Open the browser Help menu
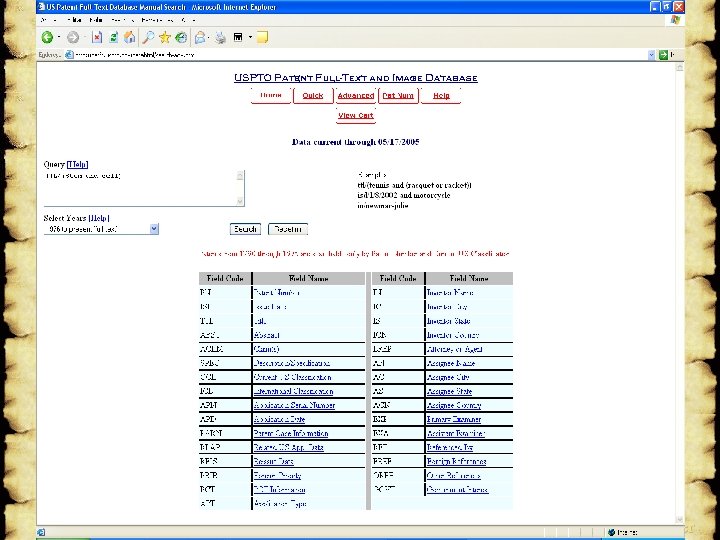 pos(188,20)
